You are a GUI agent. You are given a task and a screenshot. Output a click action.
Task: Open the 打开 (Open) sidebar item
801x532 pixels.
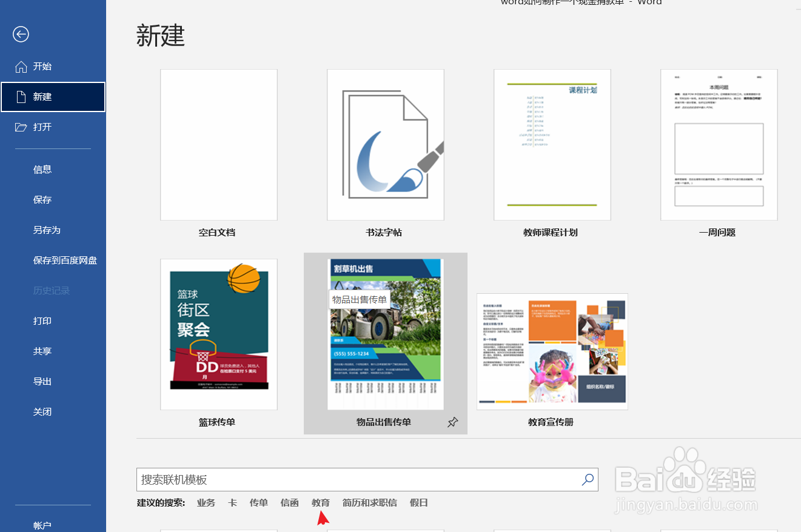(x=42, y=127)
